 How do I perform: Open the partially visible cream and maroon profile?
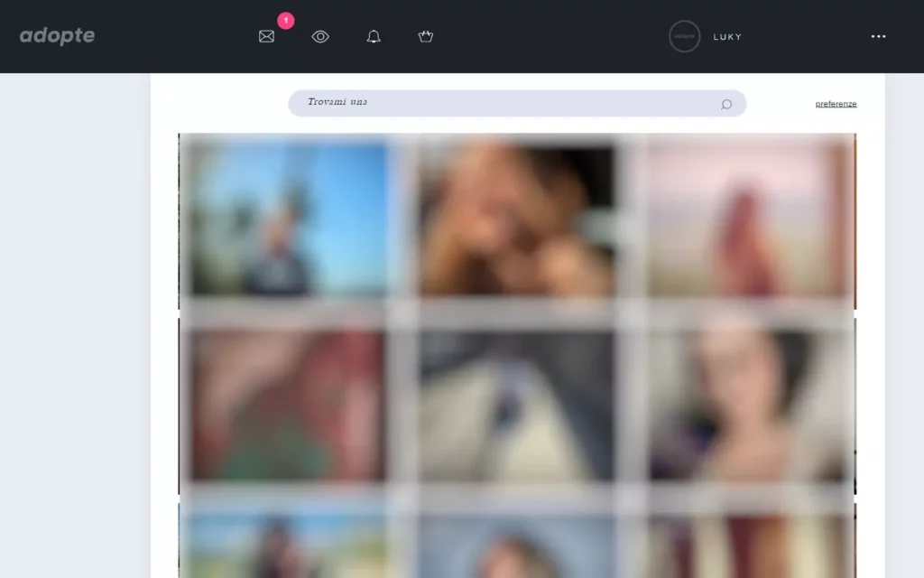click(747, 545)
